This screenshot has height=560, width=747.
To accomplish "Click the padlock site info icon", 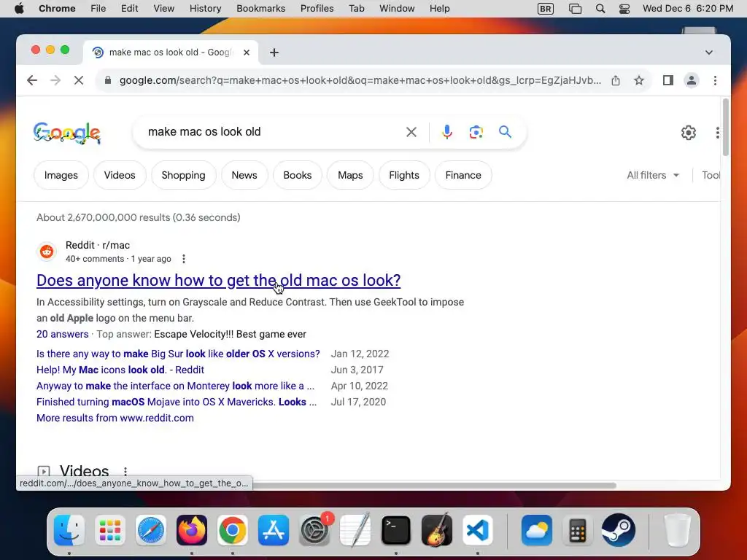I will pos(108,80).
